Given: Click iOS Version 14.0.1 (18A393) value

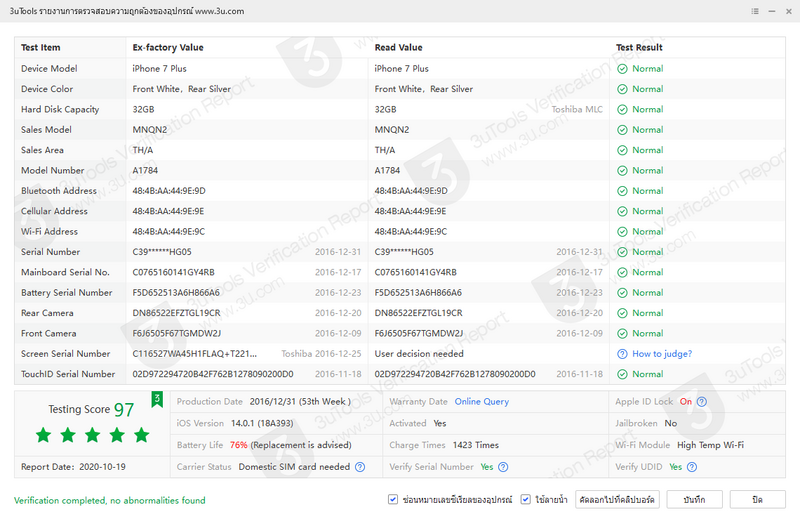Looking at the screenshot, I should point(262,423).
